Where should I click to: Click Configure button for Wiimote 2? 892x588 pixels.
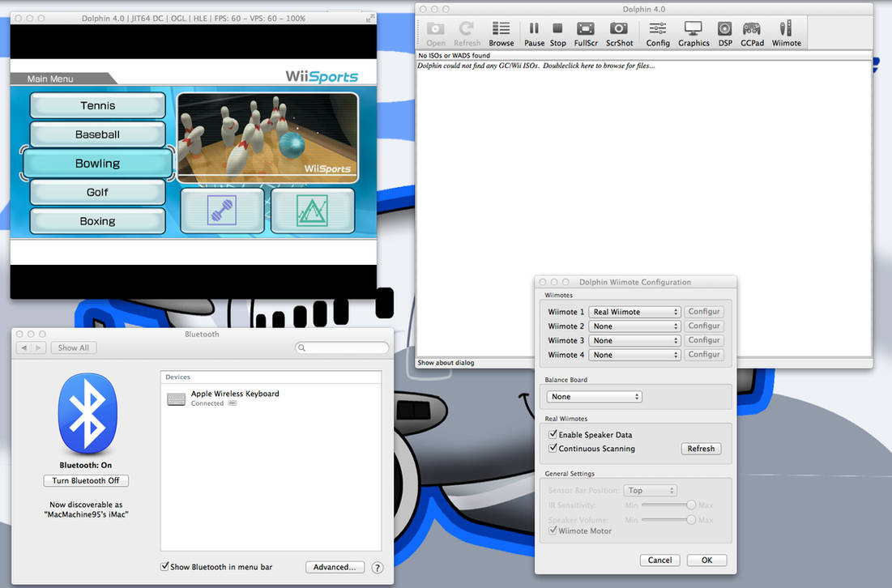click(x=704, y=326)
